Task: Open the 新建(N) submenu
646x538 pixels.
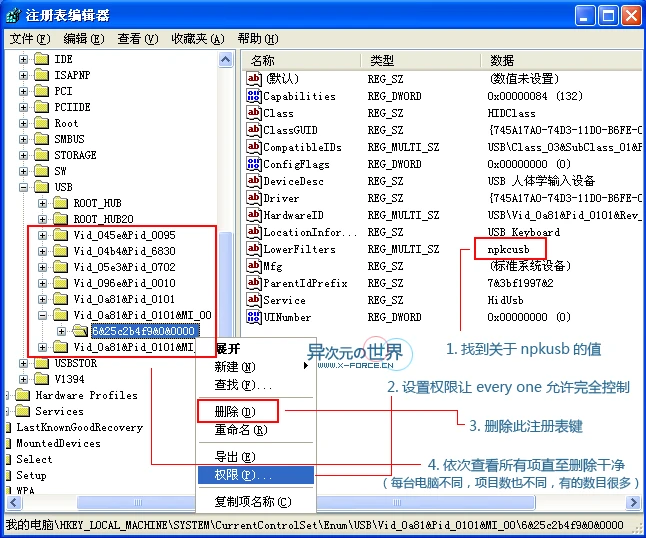Action: click(256, 366)
